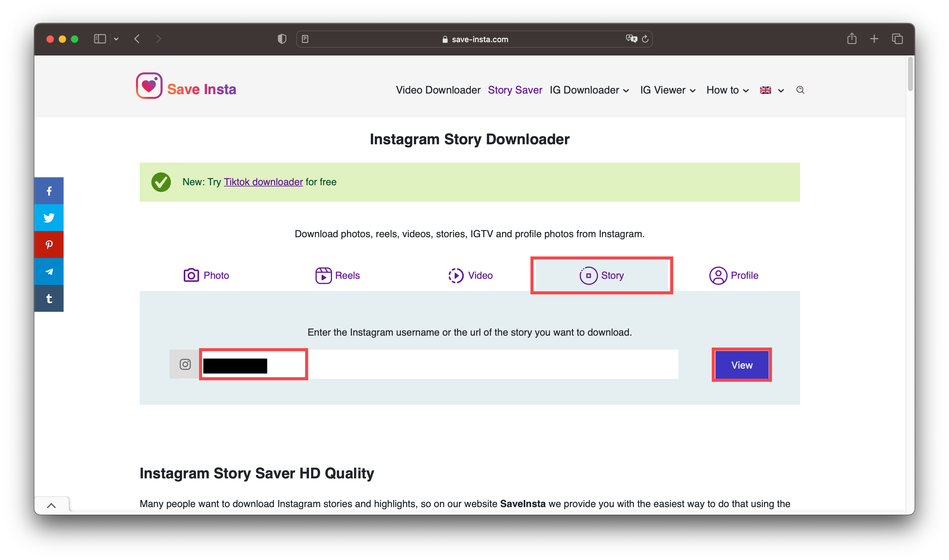
Task: Click the Telegram share icon
Action: click(49, 272)
